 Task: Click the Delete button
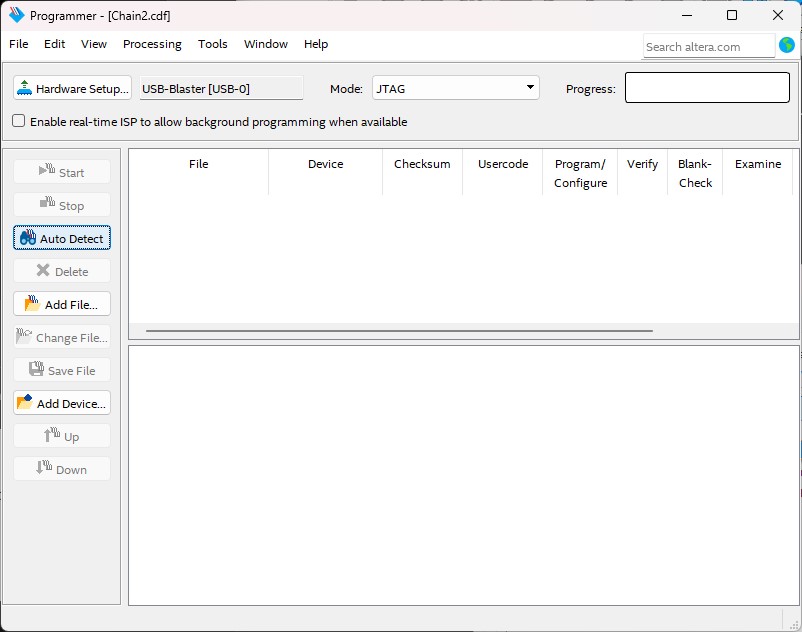(62, 271)
